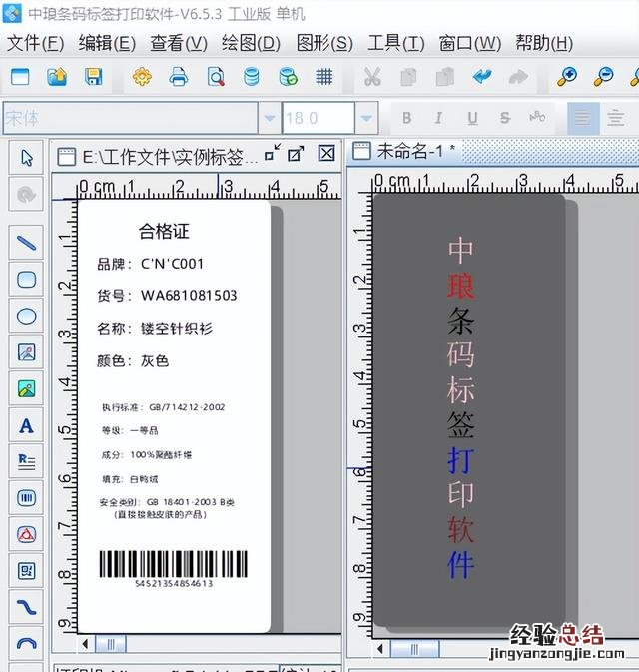The image size is (639, 672).
Task: Click the barcode on the label canvas
Action: click(173, 564)
